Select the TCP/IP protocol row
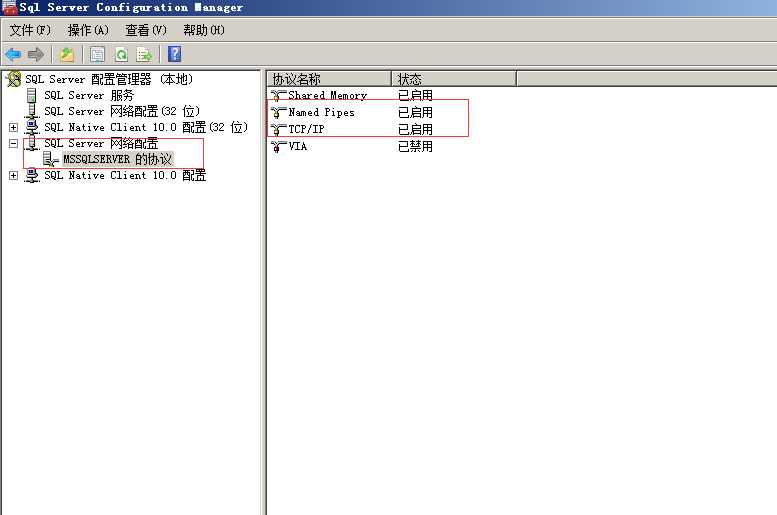 click(x=306, y=129)
